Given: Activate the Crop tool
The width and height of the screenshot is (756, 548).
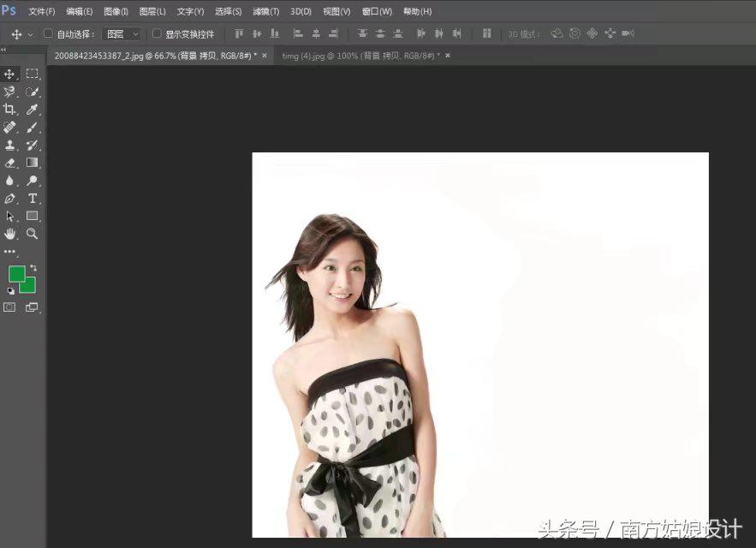Looking at the screenshot, I should click(x=10, y=110).
